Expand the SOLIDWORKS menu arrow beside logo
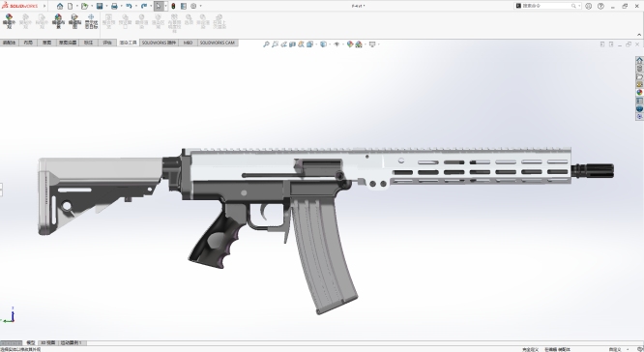The image size is (644, 352). point(44,6)
